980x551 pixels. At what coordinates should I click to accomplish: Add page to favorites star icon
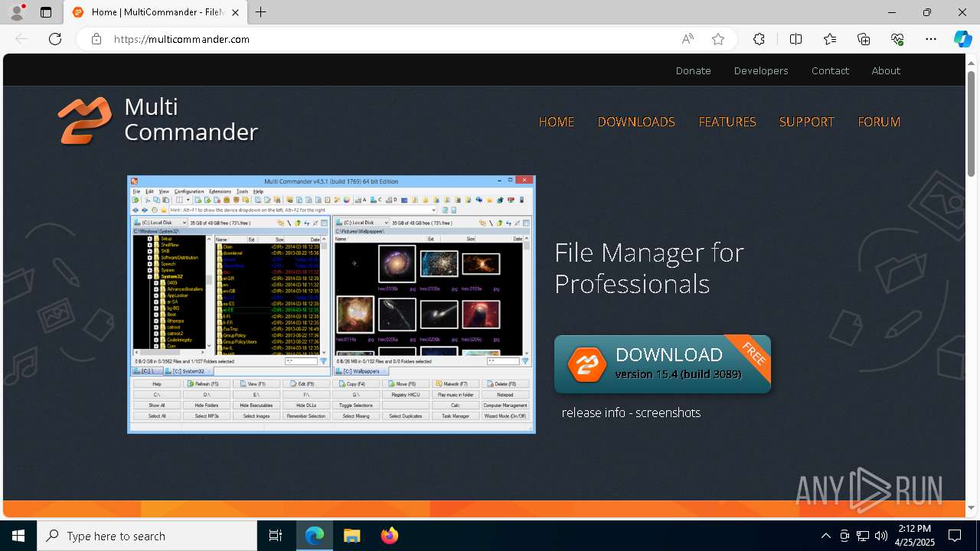coord(718,39)
